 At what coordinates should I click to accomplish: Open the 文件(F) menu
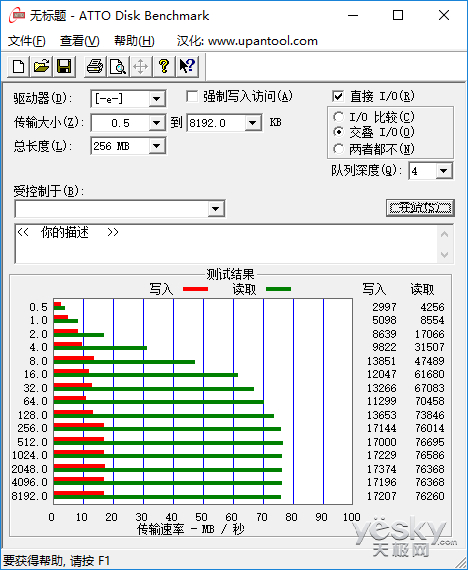pos(27,41)
